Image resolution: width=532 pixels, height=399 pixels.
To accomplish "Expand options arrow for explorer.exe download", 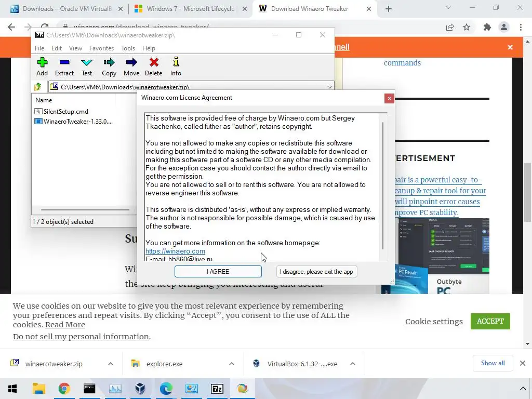I will (232, 364).
